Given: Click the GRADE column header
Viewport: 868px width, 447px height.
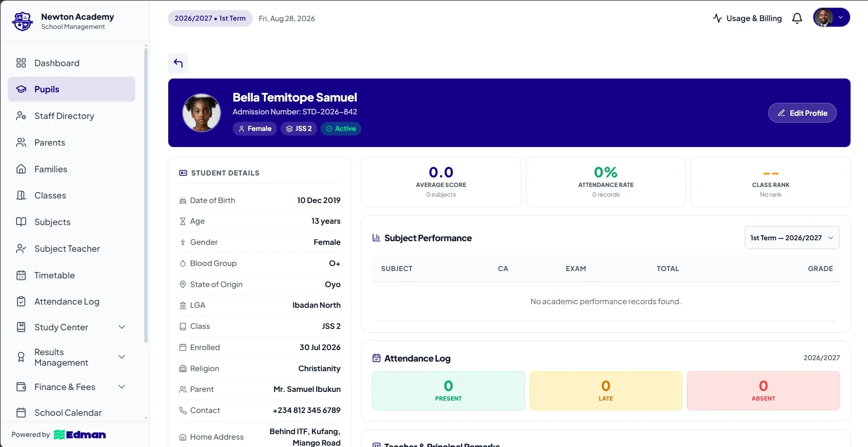Looking at the screenshot, I should point(820,269).
